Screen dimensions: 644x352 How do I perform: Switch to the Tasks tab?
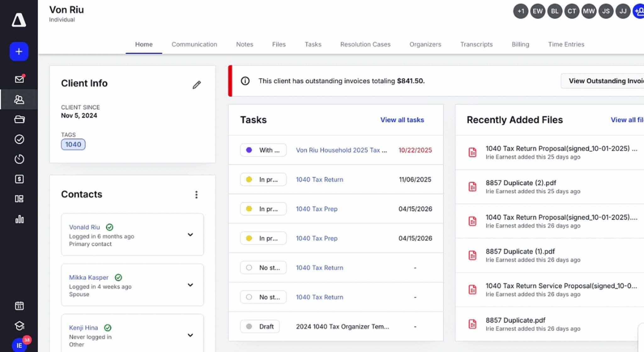pyautogui.click(x=313, y=44)
